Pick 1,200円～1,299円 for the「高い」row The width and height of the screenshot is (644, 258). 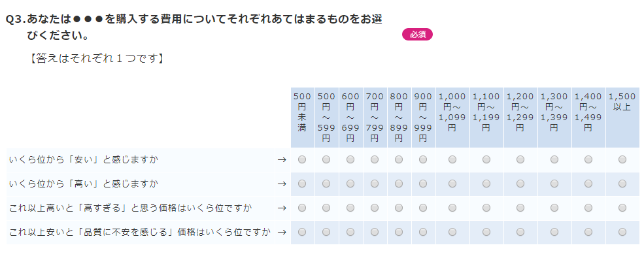click(520, 184)
